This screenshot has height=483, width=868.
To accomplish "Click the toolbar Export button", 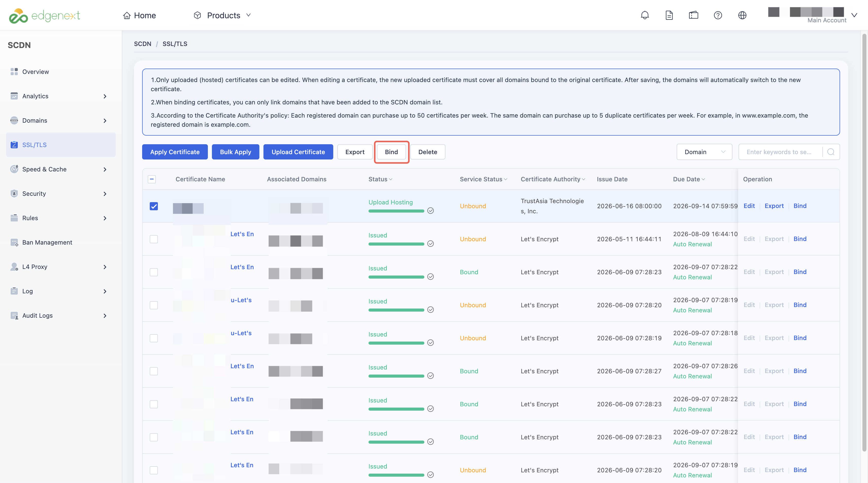I will 355,152.
